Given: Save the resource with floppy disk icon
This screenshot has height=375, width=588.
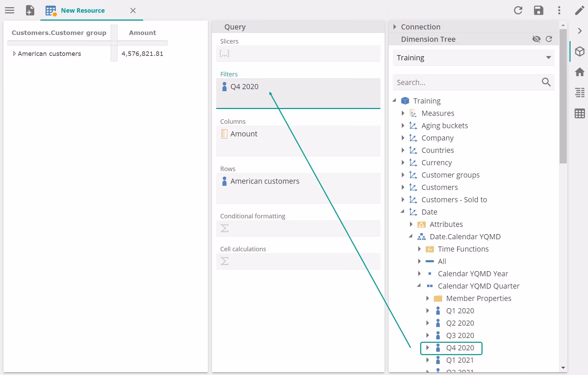Looking at the screenshot, I should (x=539, y=10).
